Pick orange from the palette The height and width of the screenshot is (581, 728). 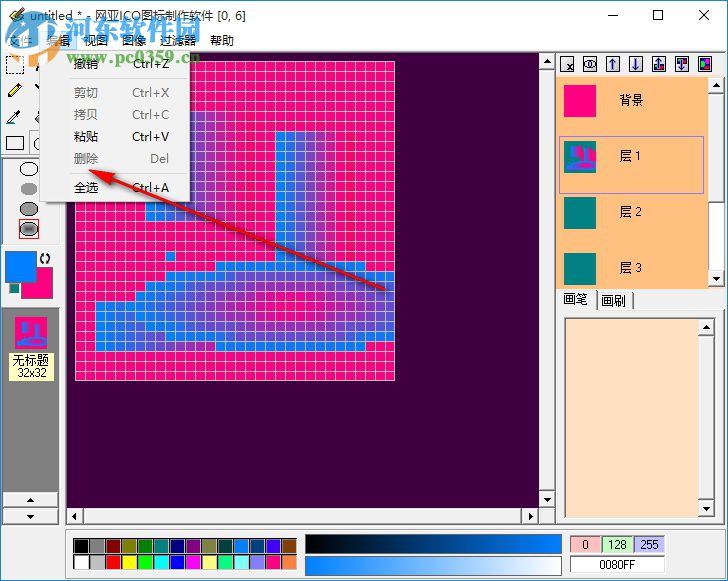point(289,562)
